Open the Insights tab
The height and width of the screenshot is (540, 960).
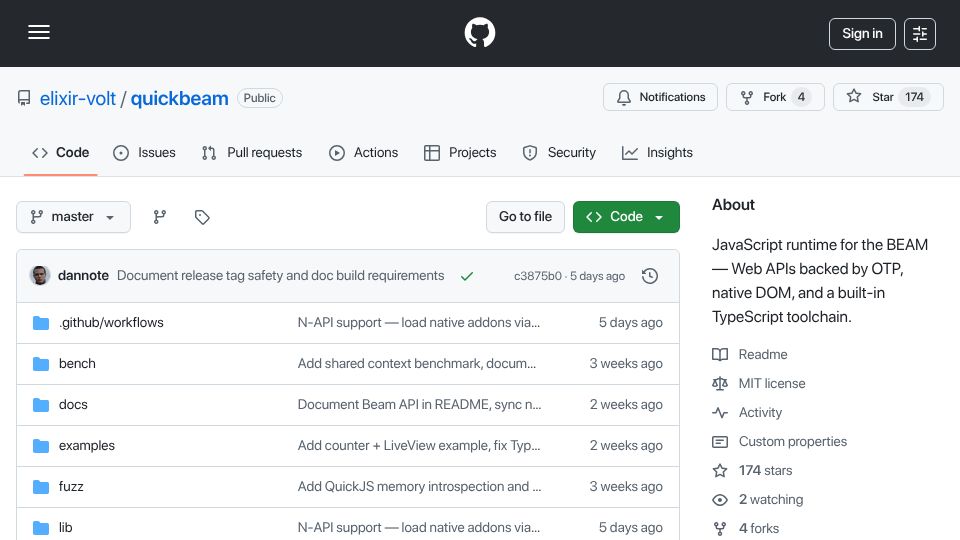(657, 152)
